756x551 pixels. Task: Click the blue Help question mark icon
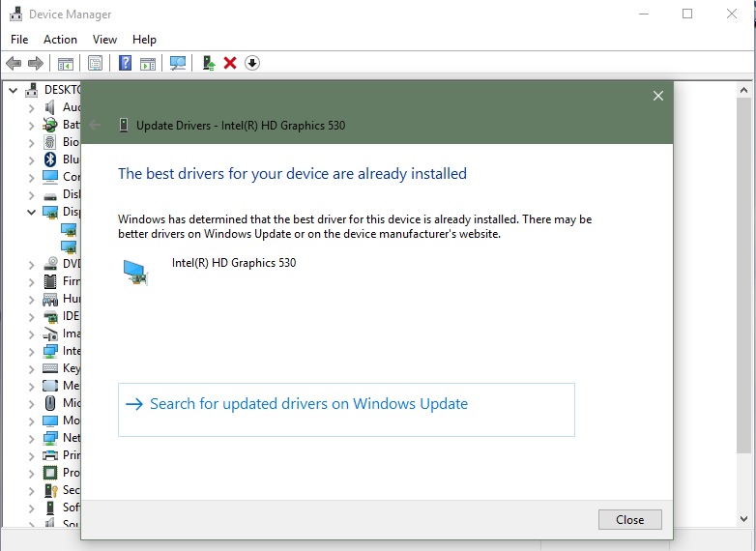[x=125, y=63]
